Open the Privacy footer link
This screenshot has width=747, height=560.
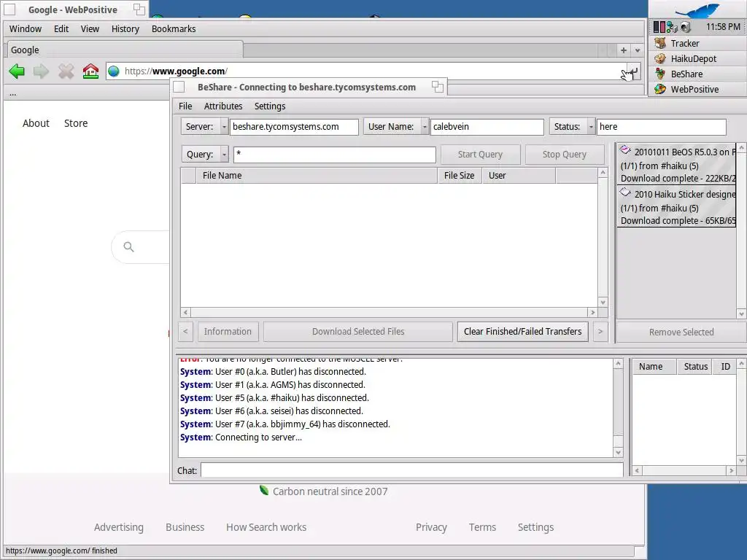click(431, 527)
